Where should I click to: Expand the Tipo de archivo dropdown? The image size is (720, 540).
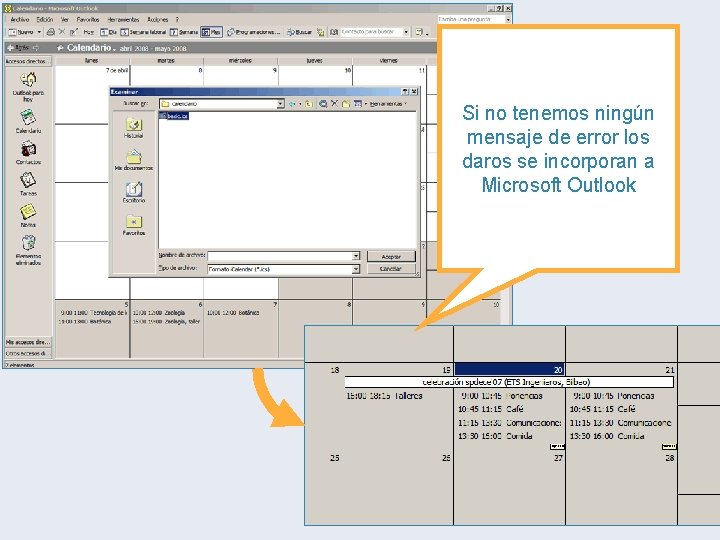click(356, 269)
